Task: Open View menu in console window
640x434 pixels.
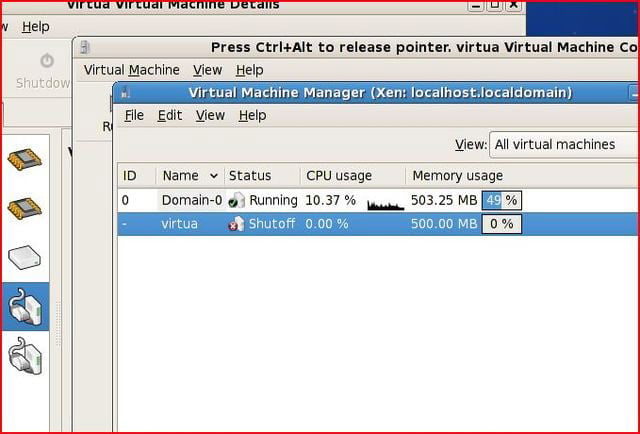Action: coord(207,70)
